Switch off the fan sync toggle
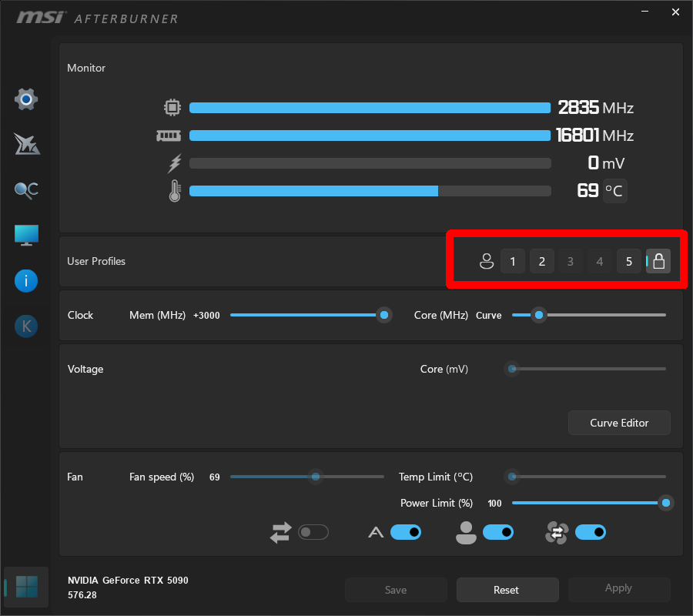This screenshot has width=693, height=616. pos(591,532)
